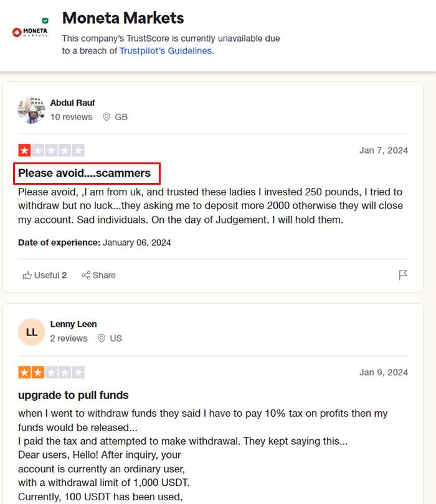
Task: Open Trustpilot's Guidelines link
Action: (166, 51)
